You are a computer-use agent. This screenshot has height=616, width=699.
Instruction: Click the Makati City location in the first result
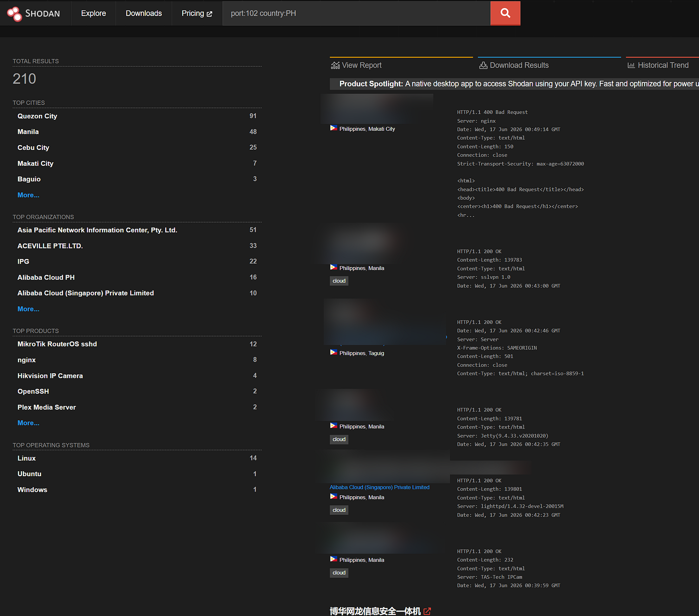pyautogui.click(x=381, y=129)
